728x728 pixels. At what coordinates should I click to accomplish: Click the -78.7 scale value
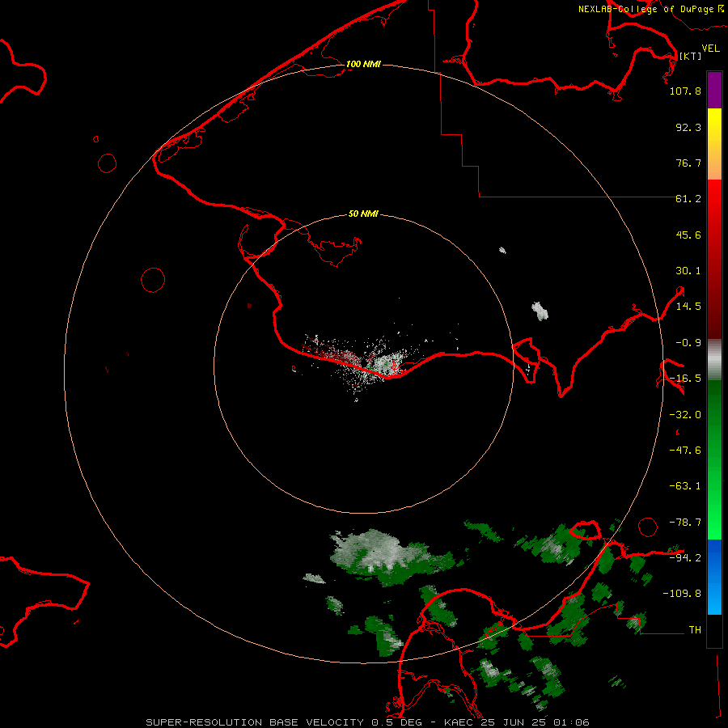click(685, 523)
